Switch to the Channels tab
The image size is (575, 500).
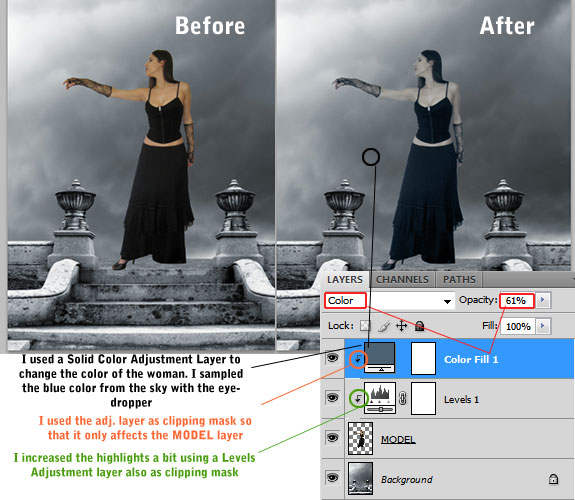[x=402, y=280]
